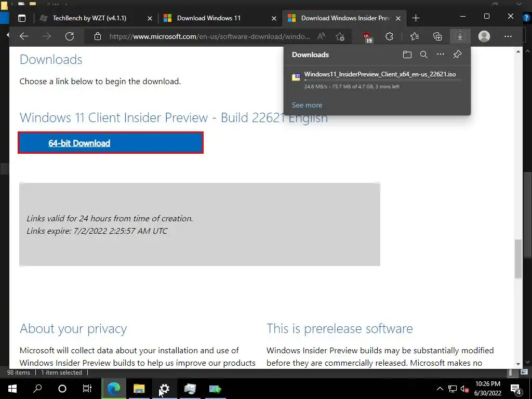Click the Windows 11 Client Insider Preview heading
This screenshot has width=532, height=399.
174,117
